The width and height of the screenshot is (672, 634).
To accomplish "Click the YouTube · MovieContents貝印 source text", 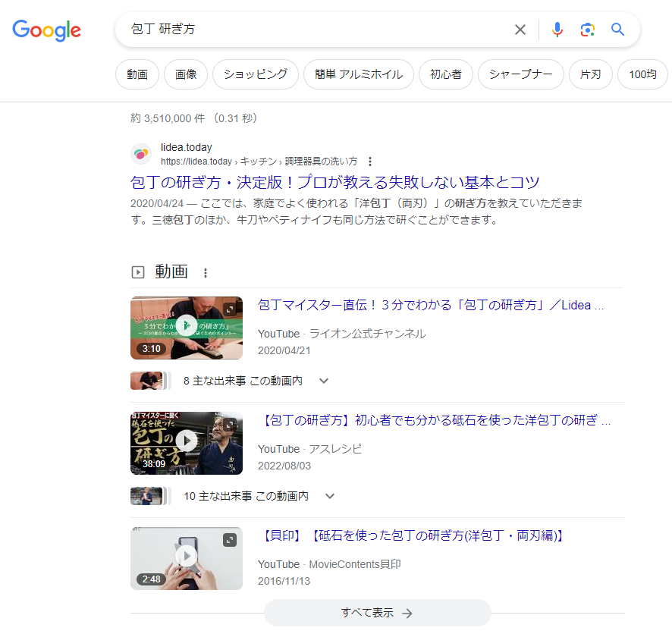I will (329, 564).
